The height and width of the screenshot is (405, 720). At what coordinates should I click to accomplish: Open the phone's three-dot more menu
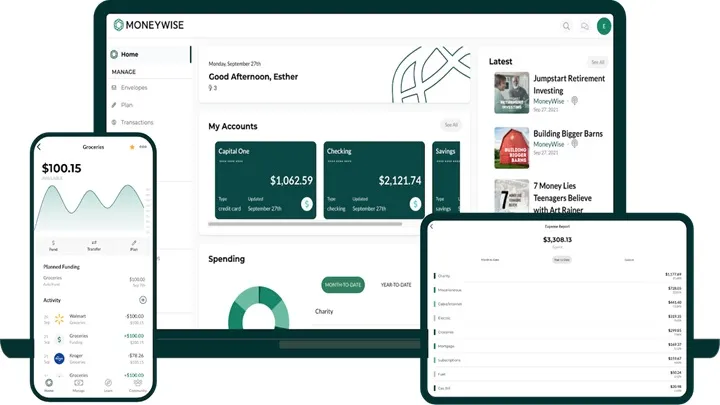(143, 147)
